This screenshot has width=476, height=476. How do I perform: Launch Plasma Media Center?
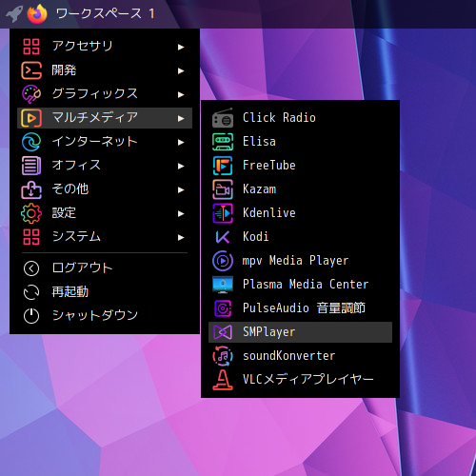(x=300, y=285)
